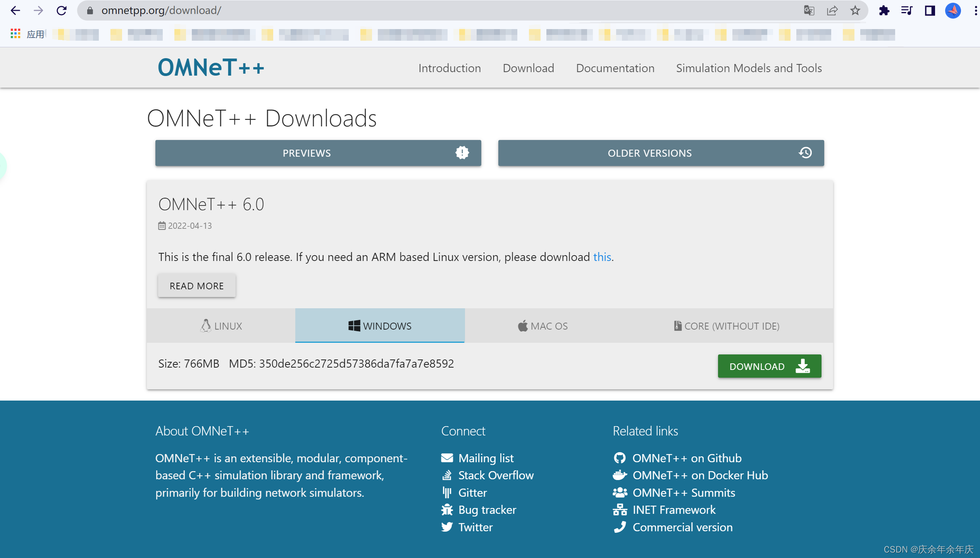Click the PREVIEWS button
The height and width of the screenshot is (558, 980).
(318, 153)
